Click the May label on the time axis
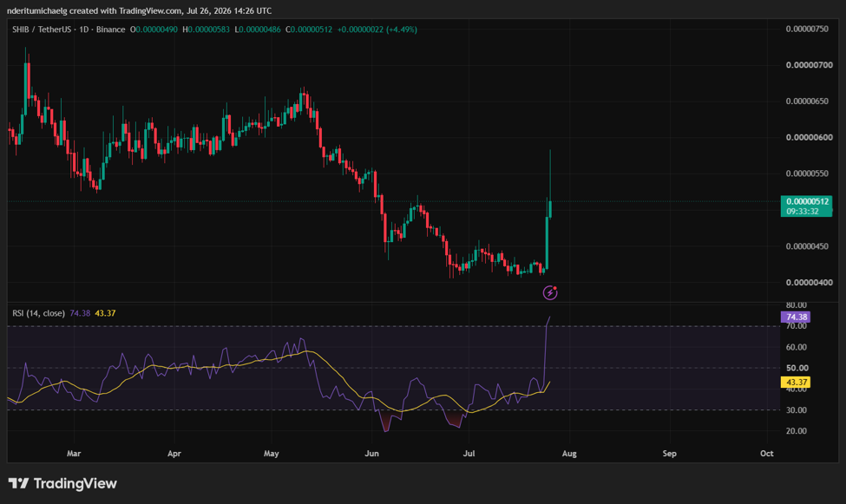The width and height of the screenshot is (846, 504). click(x=272, y=454)
